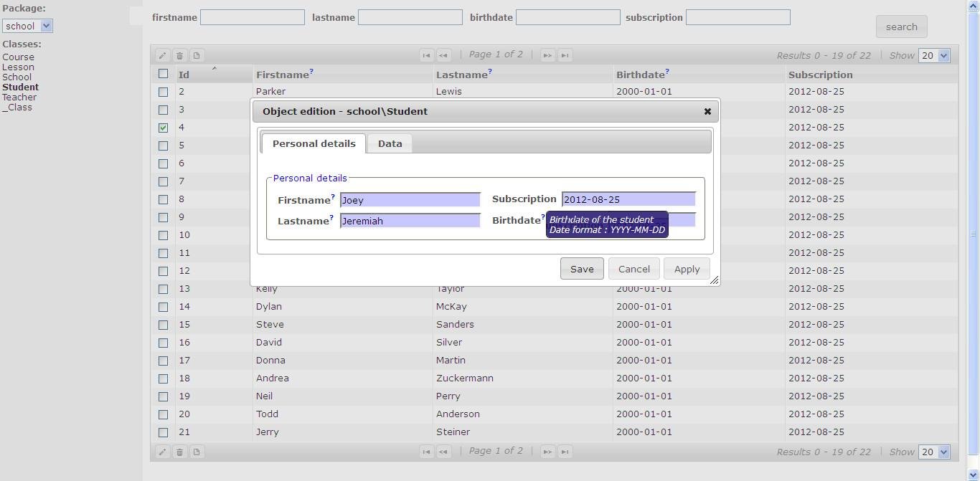Uncheck the selected checkbox on row 4
The height and width of the screenshot is (481, 980).
pos(164,127)
